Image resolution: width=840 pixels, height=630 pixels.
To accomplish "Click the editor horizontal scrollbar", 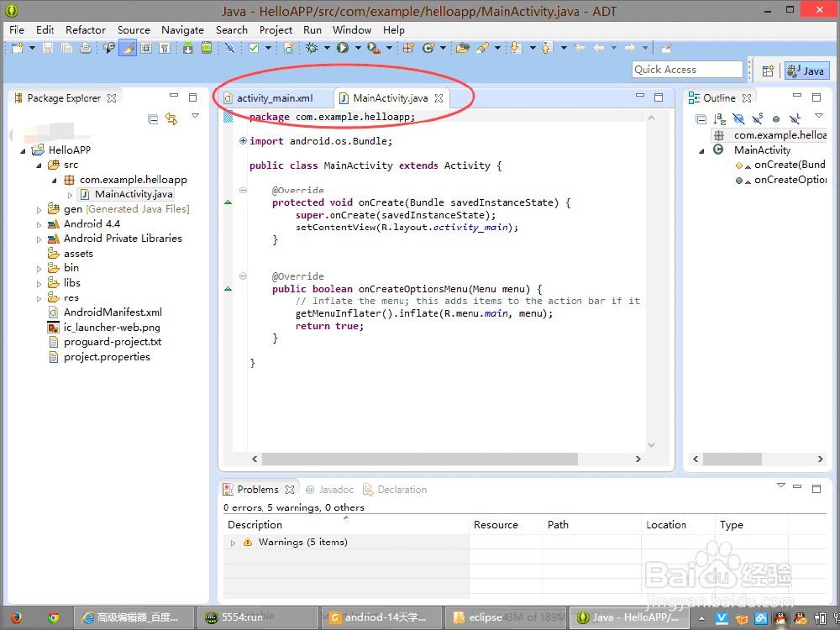I will [x=419, y=459].
